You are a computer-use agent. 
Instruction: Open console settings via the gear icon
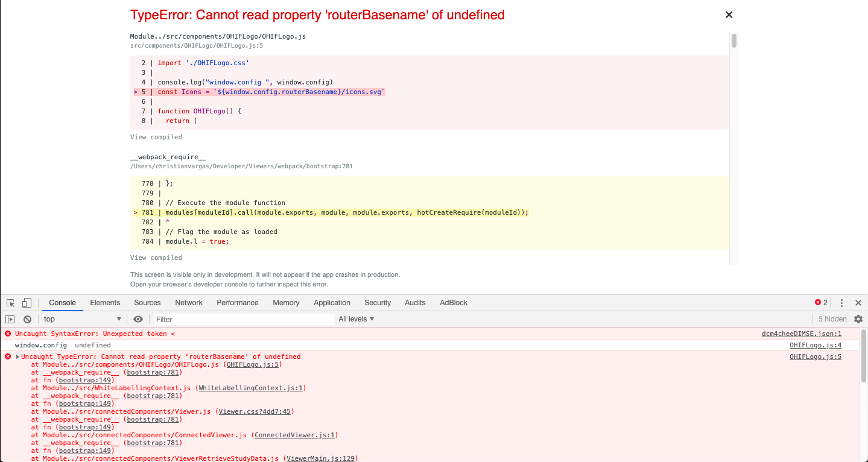coord(858,318)
